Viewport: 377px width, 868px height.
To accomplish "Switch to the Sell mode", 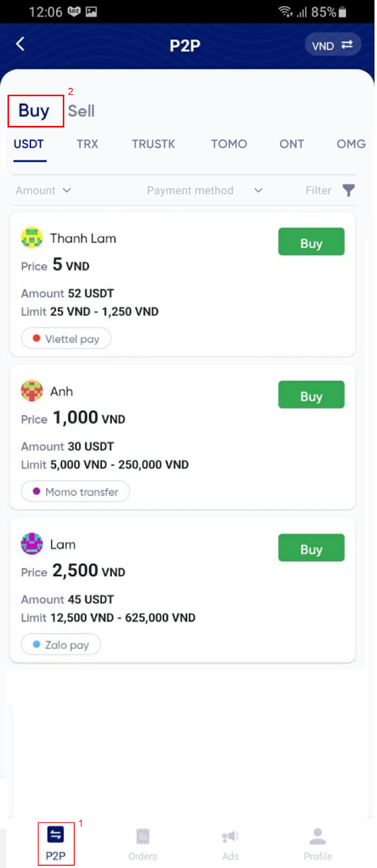I will (81, 111).
